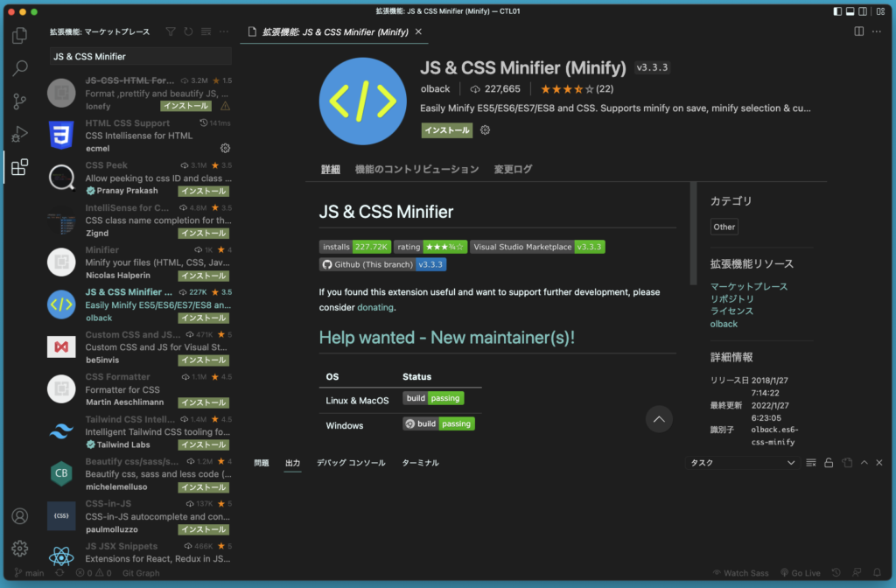Click the warning icon on JS-CSS-HTML Formatter
This screenshot has height=588, width=896.
(x=225, y=106)
